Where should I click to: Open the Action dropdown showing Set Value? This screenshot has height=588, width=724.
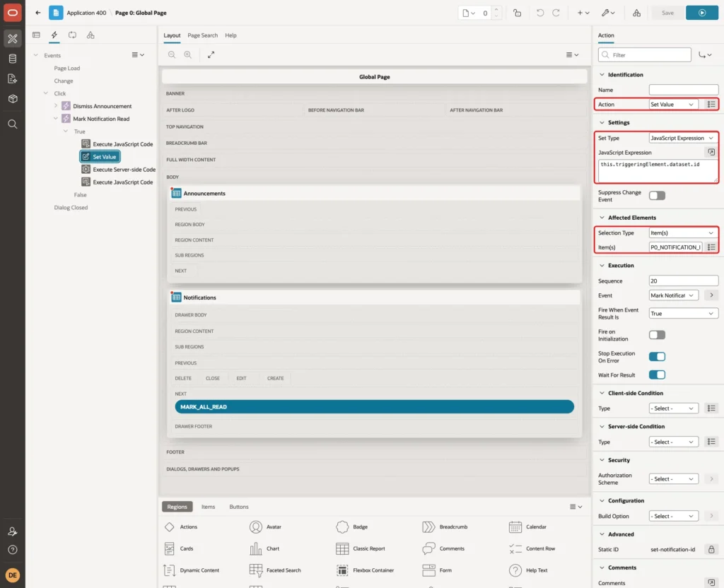point(673,105)
